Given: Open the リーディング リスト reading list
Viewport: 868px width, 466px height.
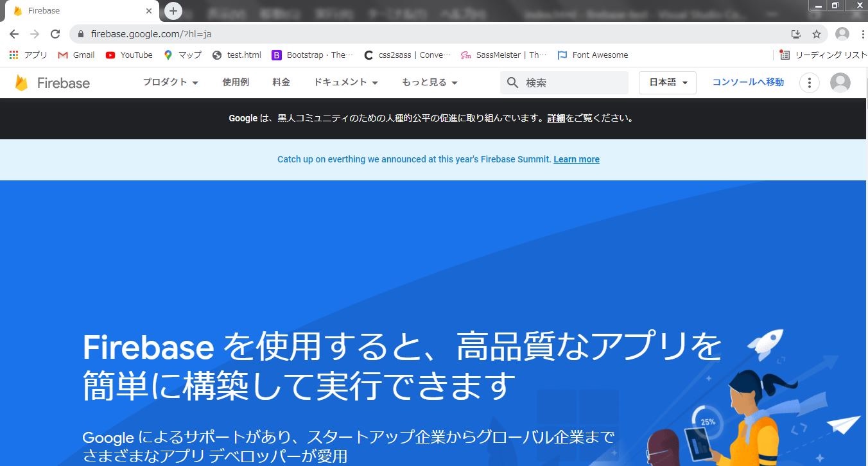Looking at the screenshot, I should (x=823, y=55).
